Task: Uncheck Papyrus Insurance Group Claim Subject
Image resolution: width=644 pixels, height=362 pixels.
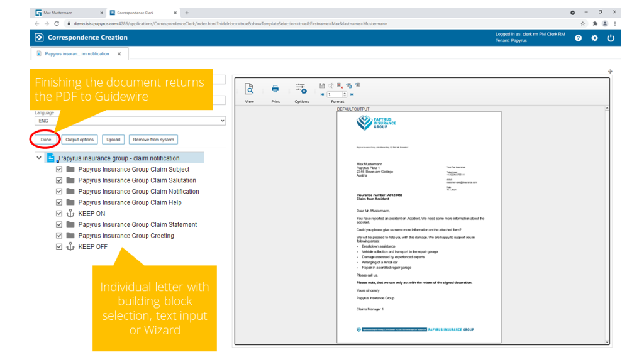Action: pyautogui.click(x=59, y=169)
